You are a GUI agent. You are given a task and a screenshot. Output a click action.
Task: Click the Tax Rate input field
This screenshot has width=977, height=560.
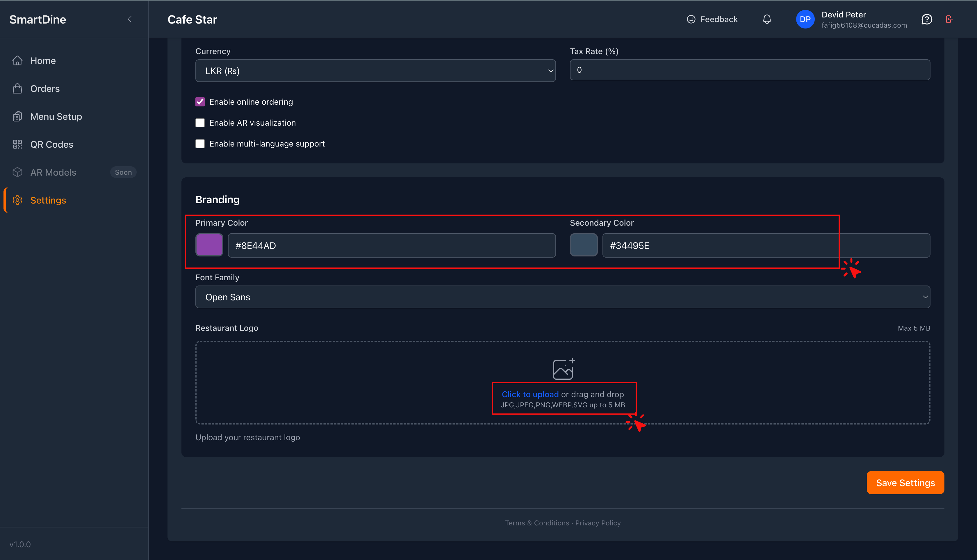pyautogui.click(x=749, y=70)
